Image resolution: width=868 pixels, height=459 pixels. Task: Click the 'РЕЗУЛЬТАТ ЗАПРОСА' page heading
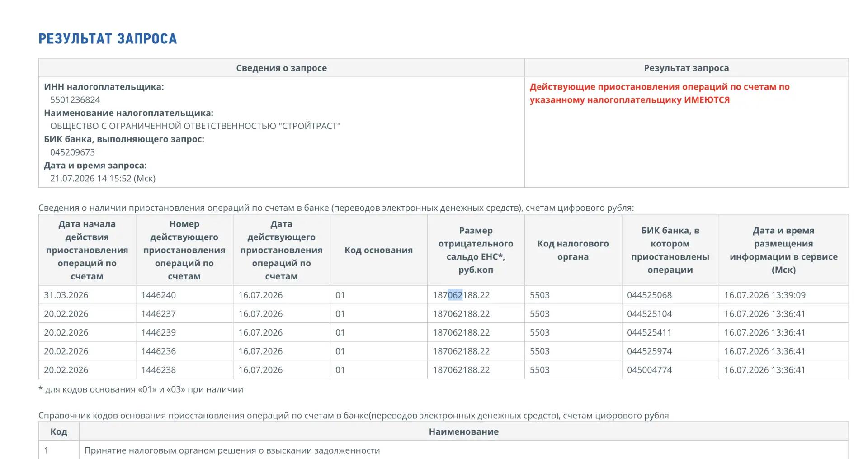108,39
